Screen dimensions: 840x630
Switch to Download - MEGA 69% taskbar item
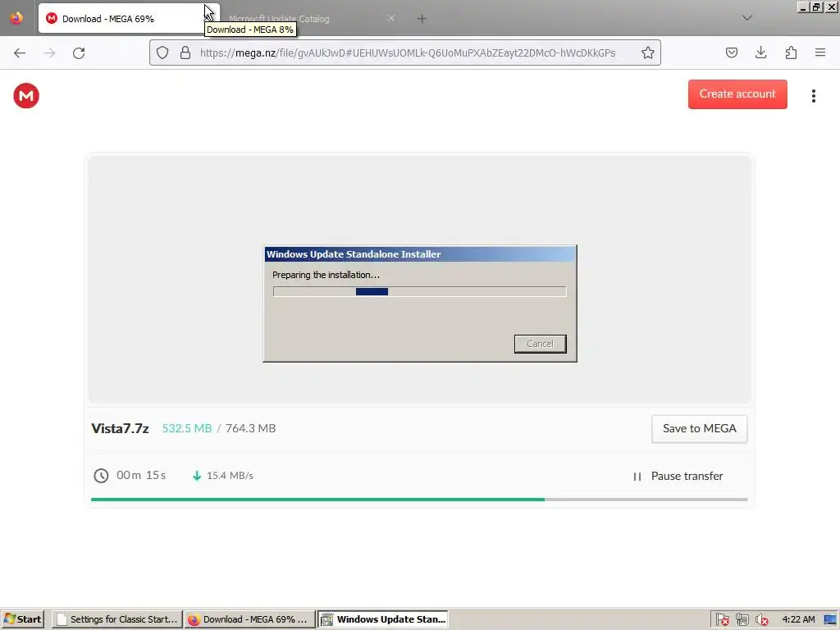point(249,619)
